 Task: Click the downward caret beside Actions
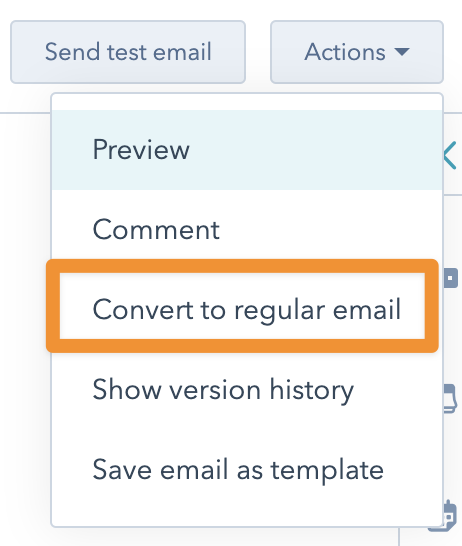[x=402, y=52]
